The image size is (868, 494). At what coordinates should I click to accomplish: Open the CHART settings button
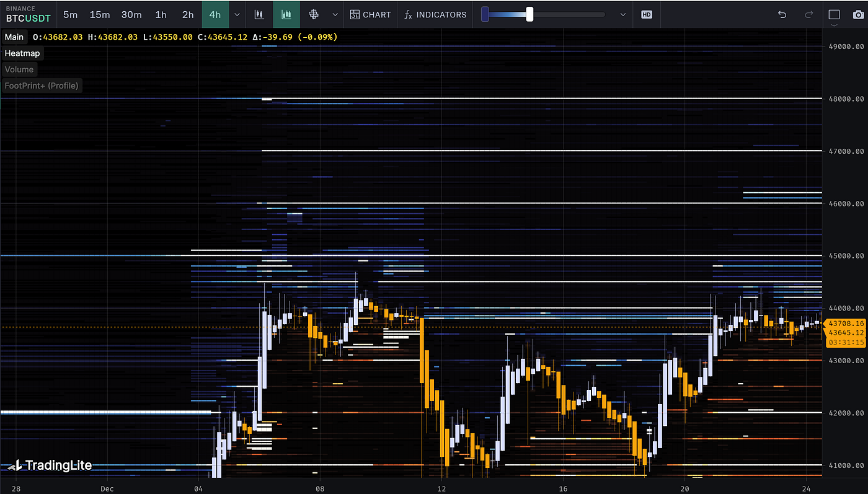(371, 14)
